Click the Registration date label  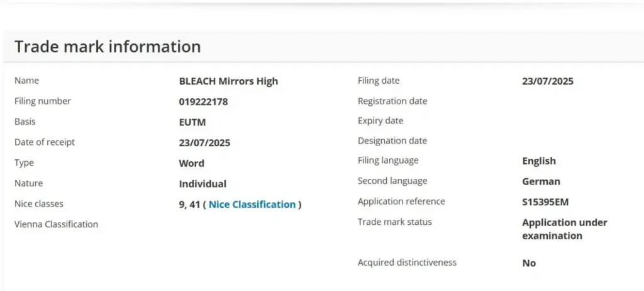point(392,101)
